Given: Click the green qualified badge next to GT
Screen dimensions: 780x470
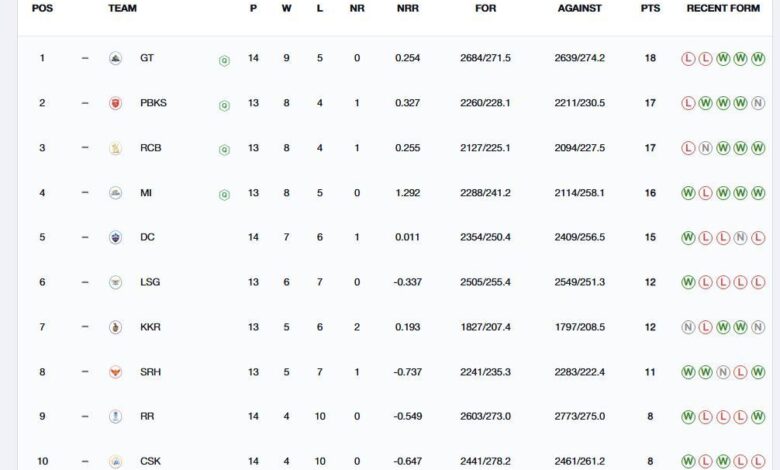Looking at the screenshot, I should pos(224,60).
